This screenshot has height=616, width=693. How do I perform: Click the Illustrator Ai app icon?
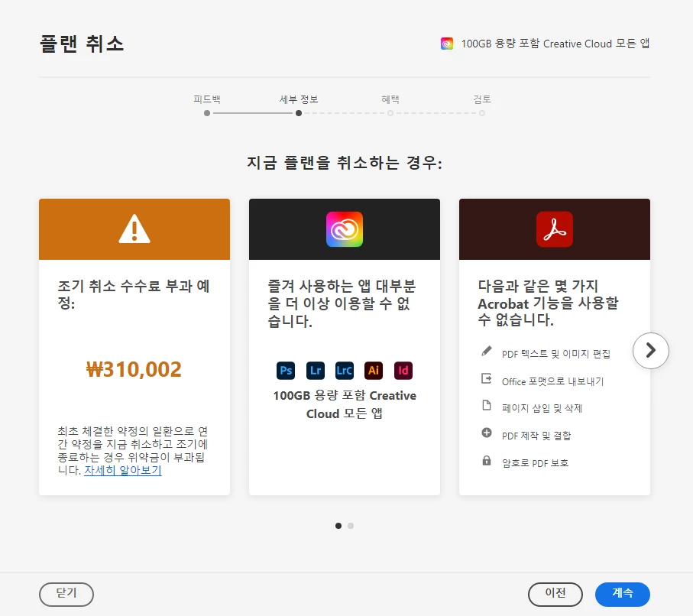pyautogui.click(x=374, y=371)
